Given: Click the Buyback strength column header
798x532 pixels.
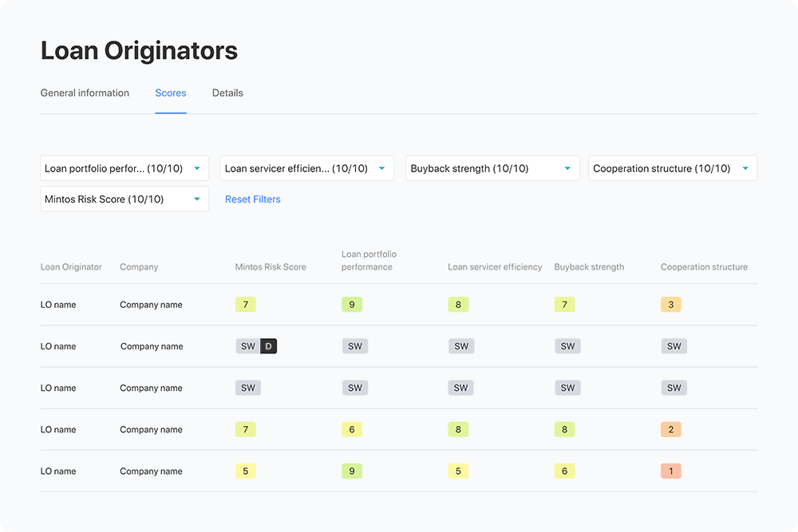Looking at the screenshot, I should tap(589, 267).
